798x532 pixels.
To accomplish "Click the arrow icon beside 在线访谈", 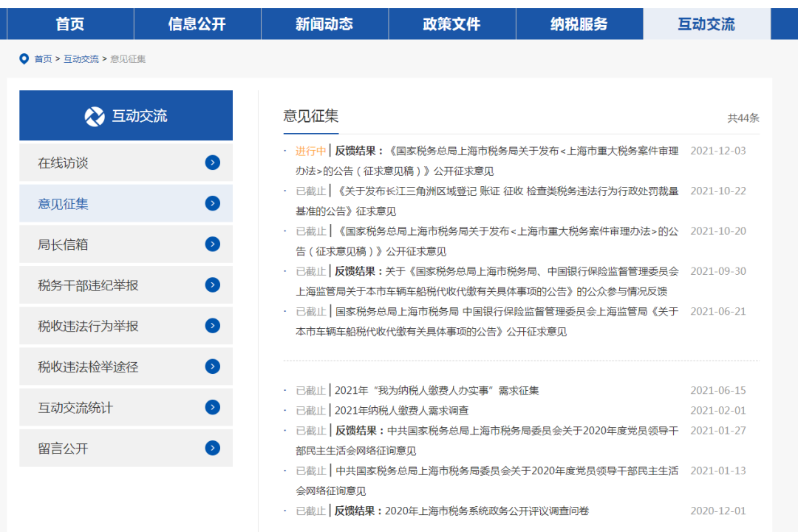I will [x=213, y=163].
